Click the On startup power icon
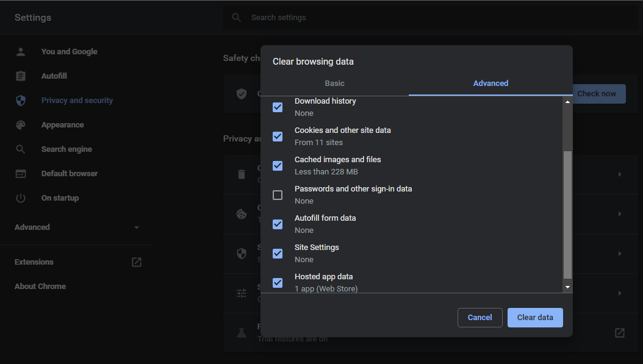Screen dimensions: 643x364 click(21, 198)
